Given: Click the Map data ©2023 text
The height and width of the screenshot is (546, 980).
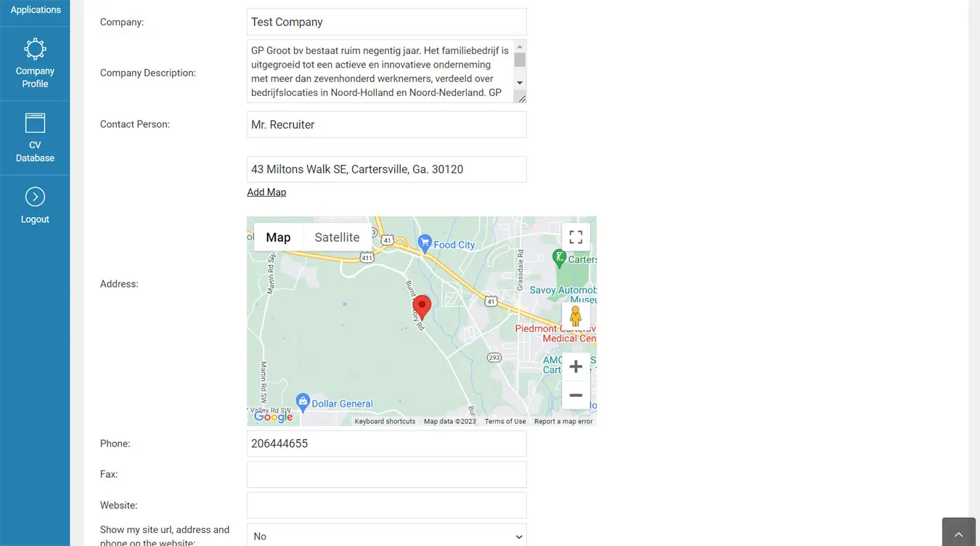Looking at the screenshot, I should click(450, 421).
